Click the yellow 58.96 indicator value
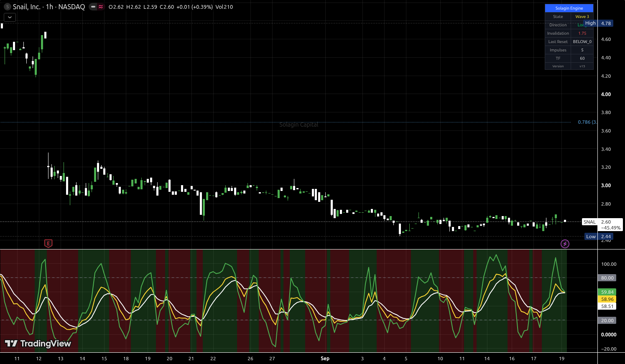The image size is (625, 364). [x=607, y=299]
